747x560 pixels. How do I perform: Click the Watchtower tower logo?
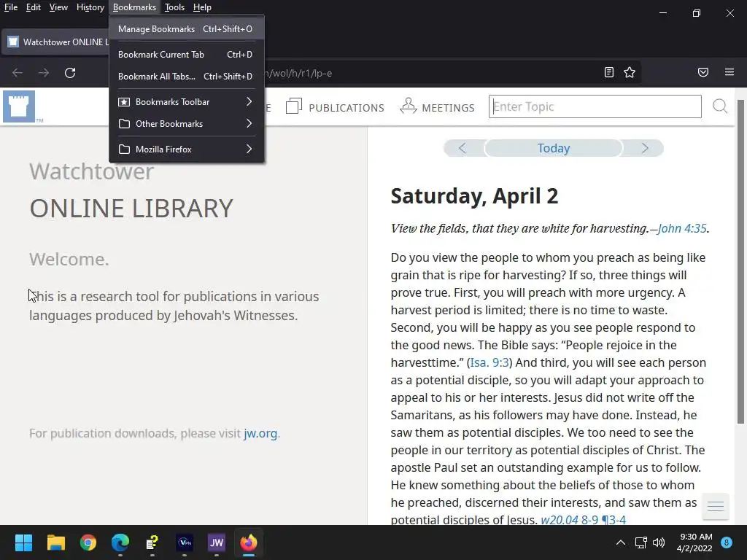pyautogui.click(x=19, y=106)
